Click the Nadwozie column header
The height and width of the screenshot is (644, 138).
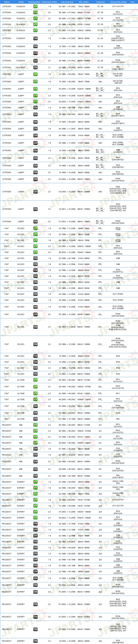tap(100, 2)
